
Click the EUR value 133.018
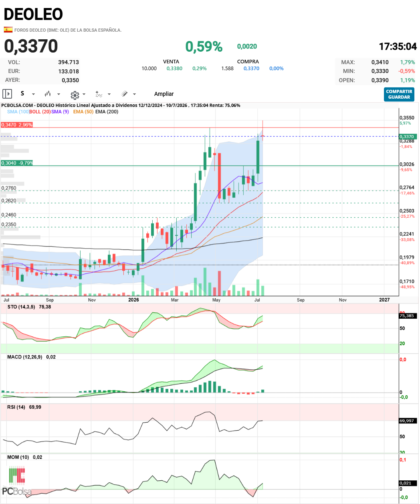click(69, 71)
